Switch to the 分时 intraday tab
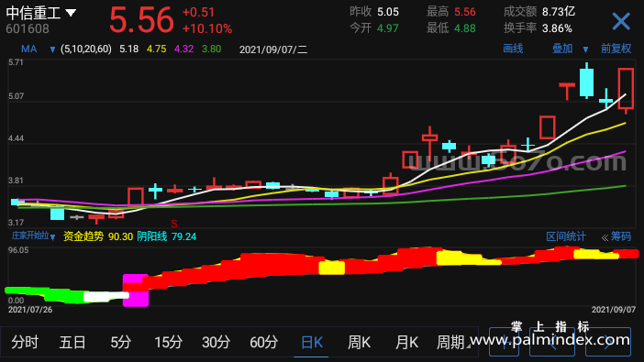Screen dimensions: 644x362 [x=25, y=342]
